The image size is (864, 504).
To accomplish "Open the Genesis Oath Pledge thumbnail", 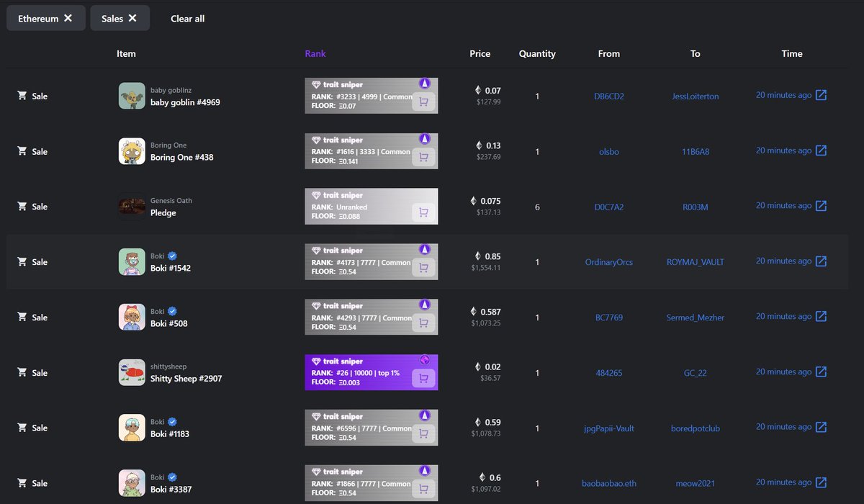I will coord(132,207).
